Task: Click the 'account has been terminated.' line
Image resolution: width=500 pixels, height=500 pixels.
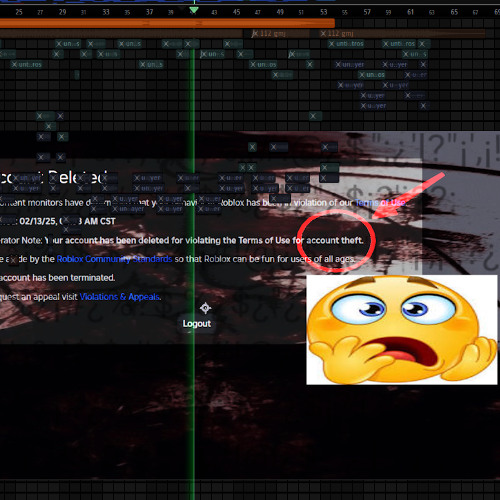Action: click(x=57, y=278)
